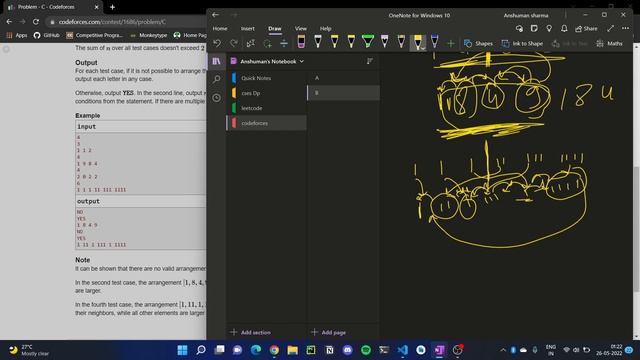Open the sync status cloud icon

coord(519,28)
